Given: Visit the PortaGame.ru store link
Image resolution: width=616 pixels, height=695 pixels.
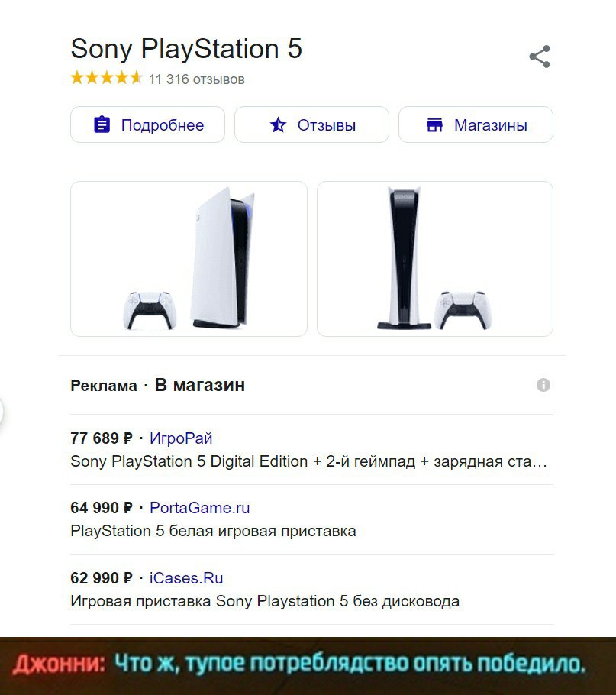Looking at the screenshot, I should (x=200, y=508).
